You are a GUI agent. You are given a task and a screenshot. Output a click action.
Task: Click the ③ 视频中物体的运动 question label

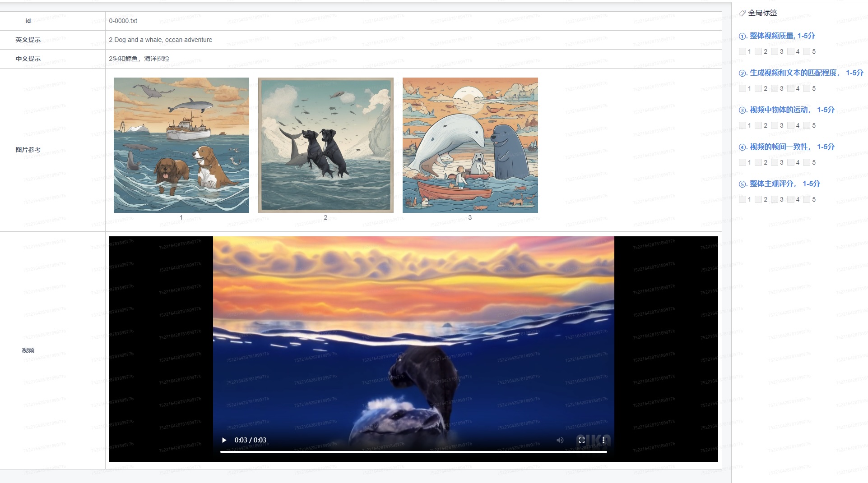coord(787,110)
